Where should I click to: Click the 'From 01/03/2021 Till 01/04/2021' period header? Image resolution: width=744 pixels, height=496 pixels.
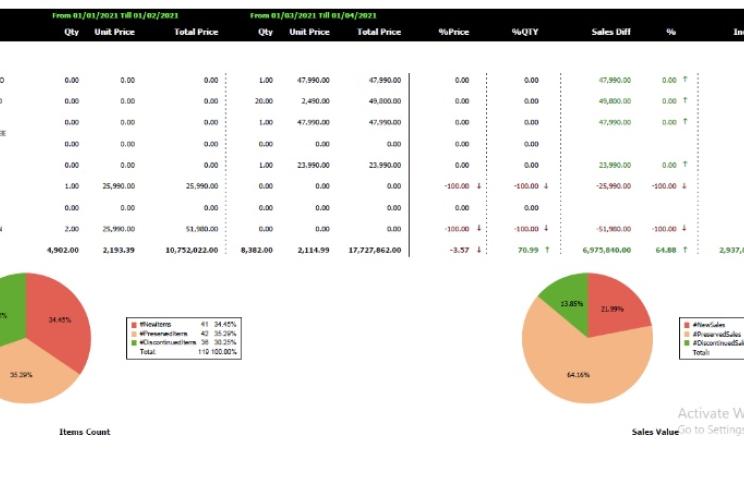coord(313,15)
